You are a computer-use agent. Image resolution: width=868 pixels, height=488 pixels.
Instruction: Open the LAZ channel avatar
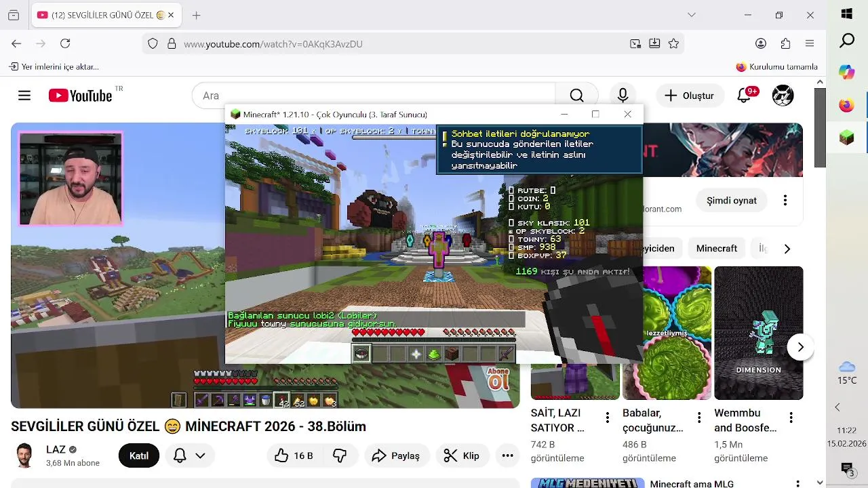coord(24,455)
